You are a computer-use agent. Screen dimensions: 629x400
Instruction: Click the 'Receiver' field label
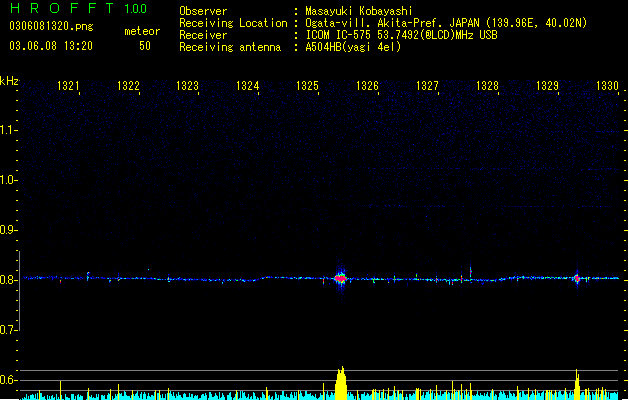pyautogui.click(x=203, y=35)
